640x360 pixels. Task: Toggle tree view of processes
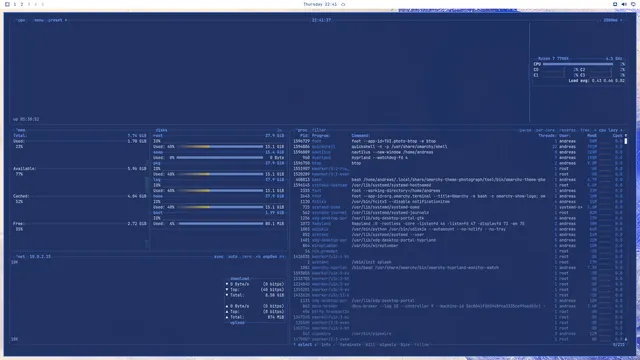coord(584,130)
